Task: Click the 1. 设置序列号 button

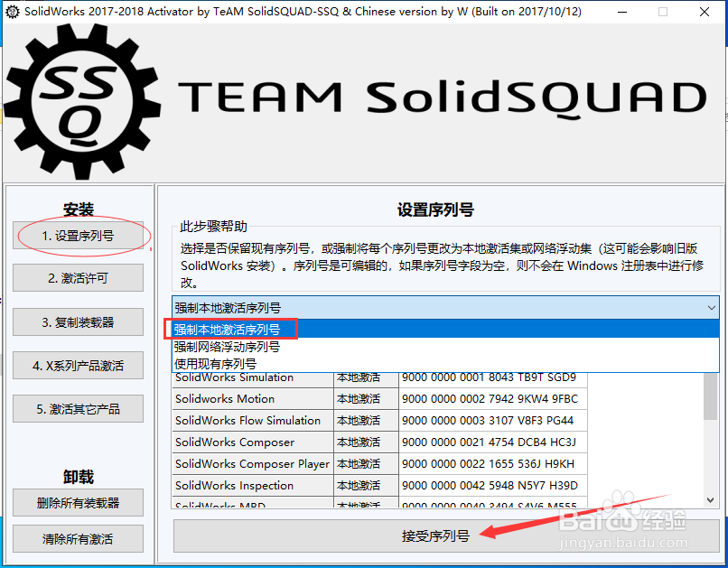Action: (x=78, y=236)
